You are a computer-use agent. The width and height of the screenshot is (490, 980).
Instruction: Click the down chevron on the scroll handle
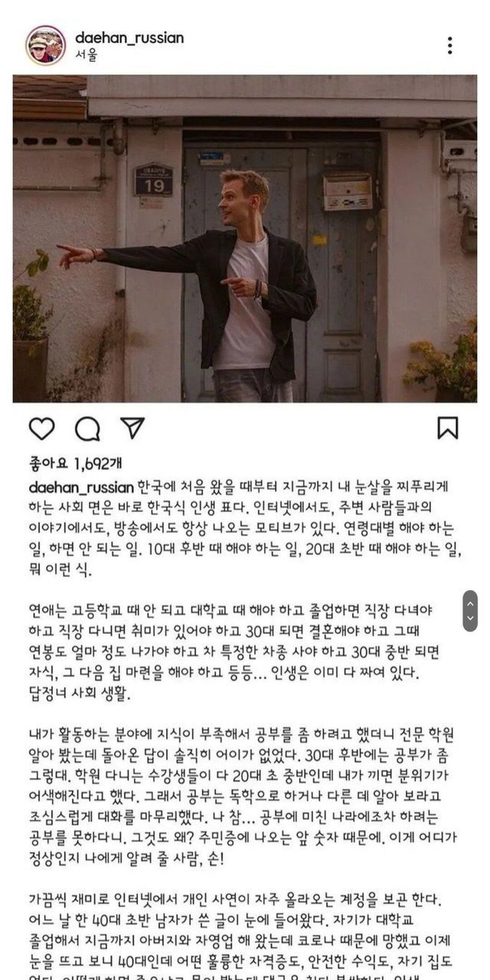pos(471,619)
